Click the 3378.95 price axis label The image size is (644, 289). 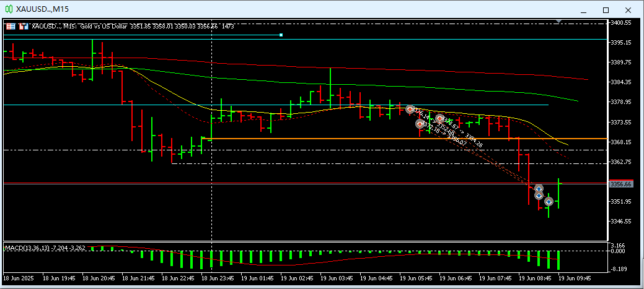click(621, 102)
